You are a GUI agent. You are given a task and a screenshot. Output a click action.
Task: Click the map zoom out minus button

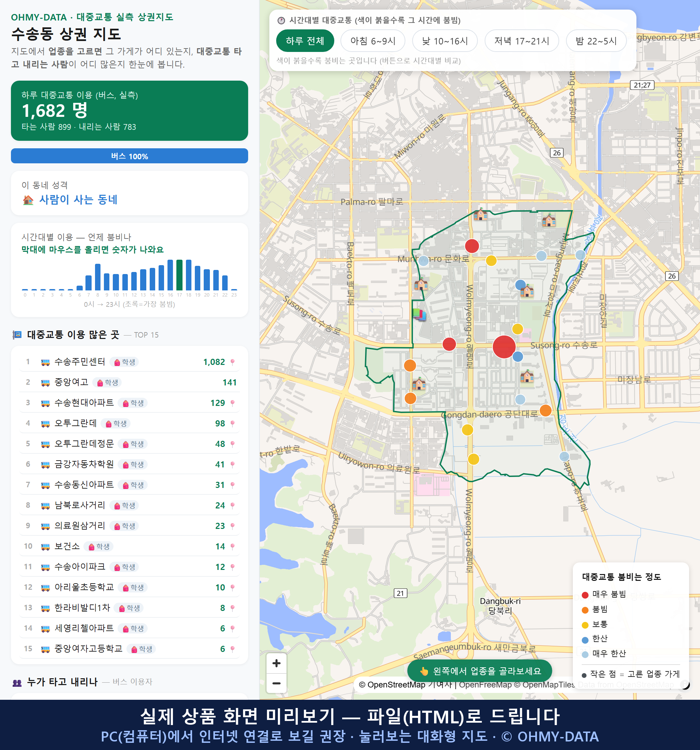click(276, 683)
